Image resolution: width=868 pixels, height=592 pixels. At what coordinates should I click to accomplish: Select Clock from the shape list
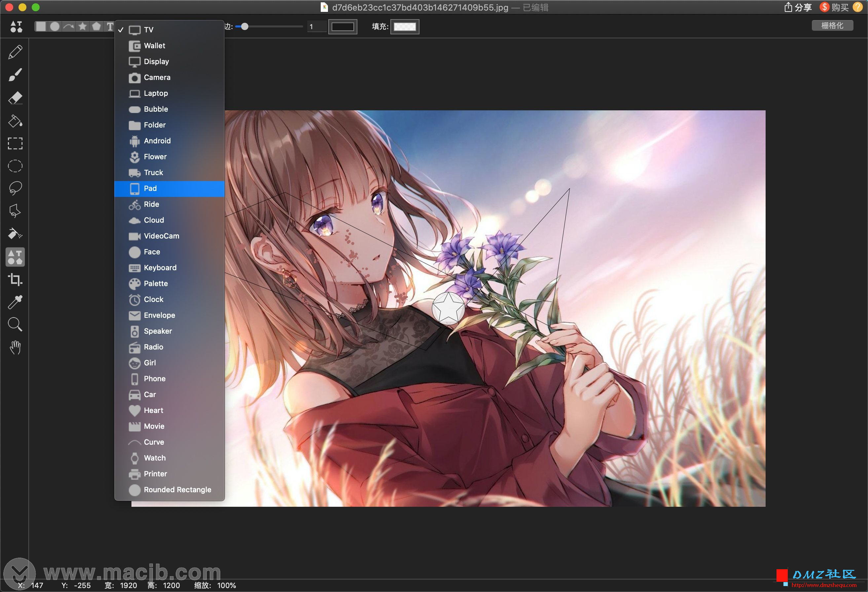click(x=169, y=300)
